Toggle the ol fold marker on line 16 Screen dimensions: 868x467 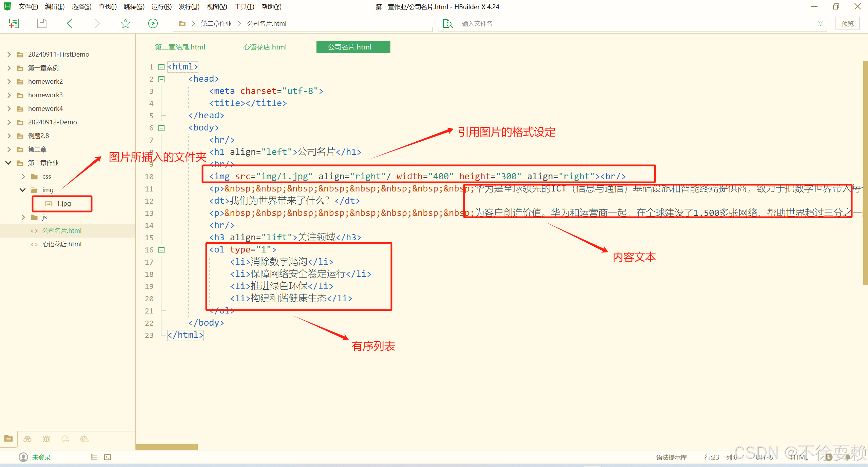pos(161,250)
